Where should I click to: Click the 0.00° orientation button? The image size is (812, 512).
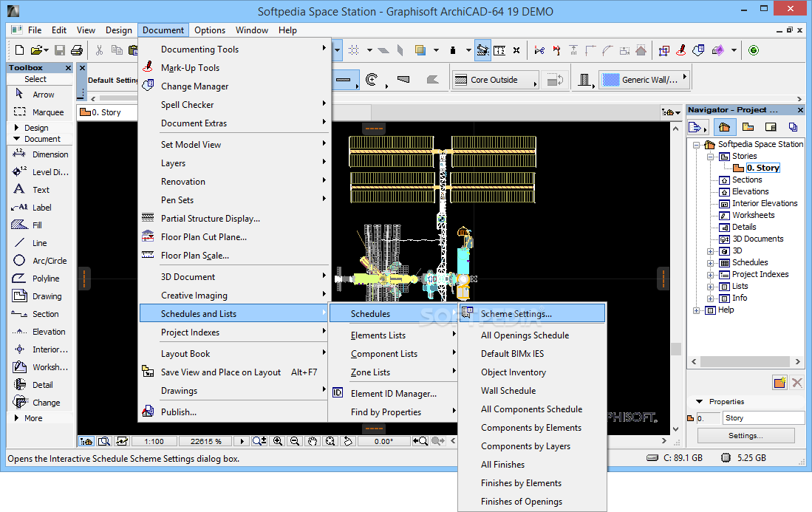[383, 441]
